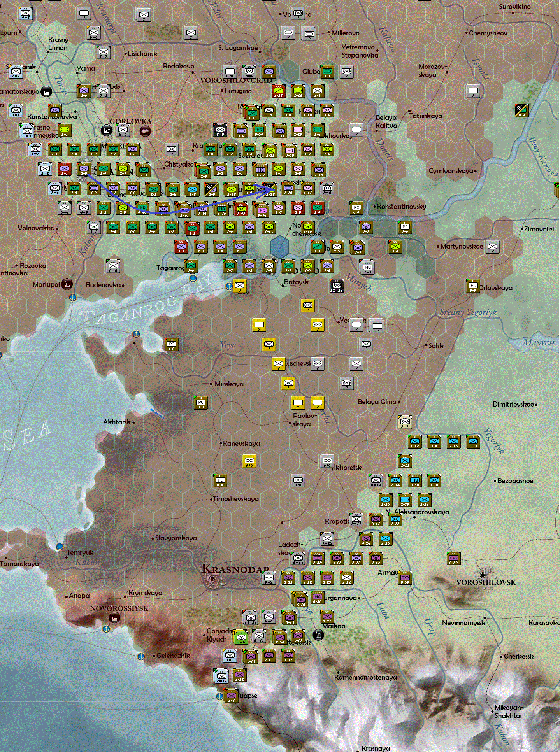
Task: Click the yellow 0?0 counter south of Kanevskaya
Action: pos(249,461)
